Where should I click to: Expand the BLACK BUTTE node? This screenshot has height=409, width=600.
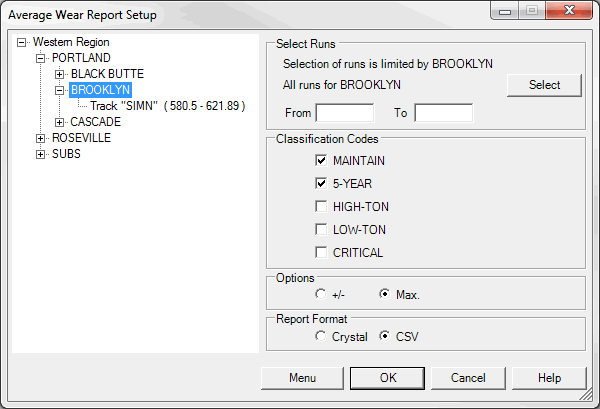tap(60, 74)
